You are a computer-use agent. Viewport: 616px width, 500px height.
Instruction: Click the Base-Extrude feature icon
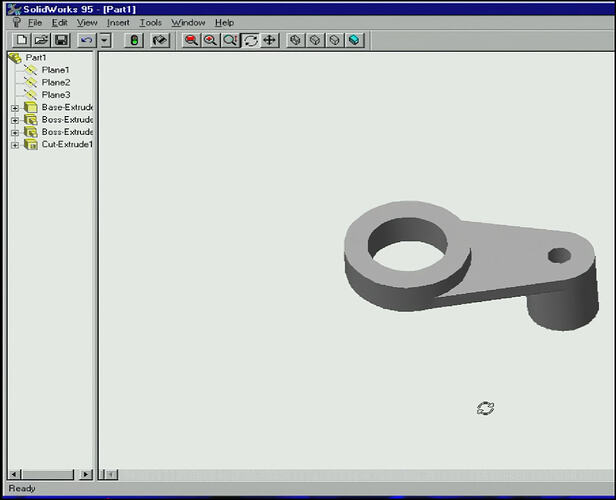31,107
